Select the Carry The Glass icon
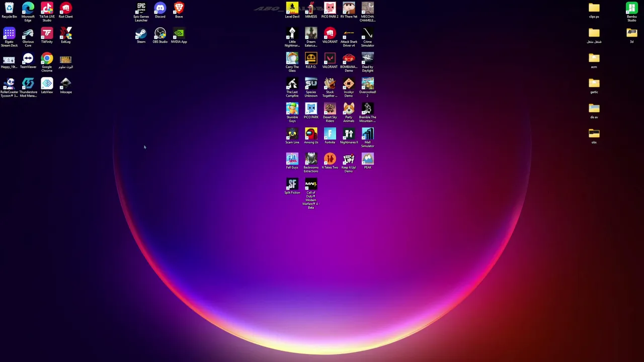Screen dimensions: 644x362 (292, 62)
